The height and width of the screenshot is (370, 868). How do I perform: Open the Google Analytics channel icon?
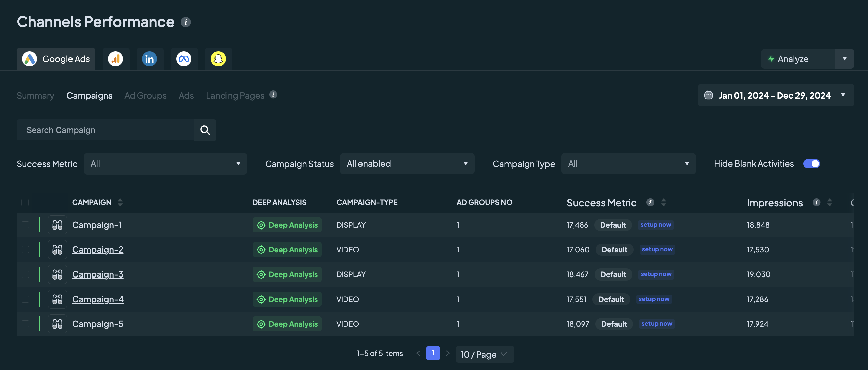pyautogui.click(x=116, y=59)
